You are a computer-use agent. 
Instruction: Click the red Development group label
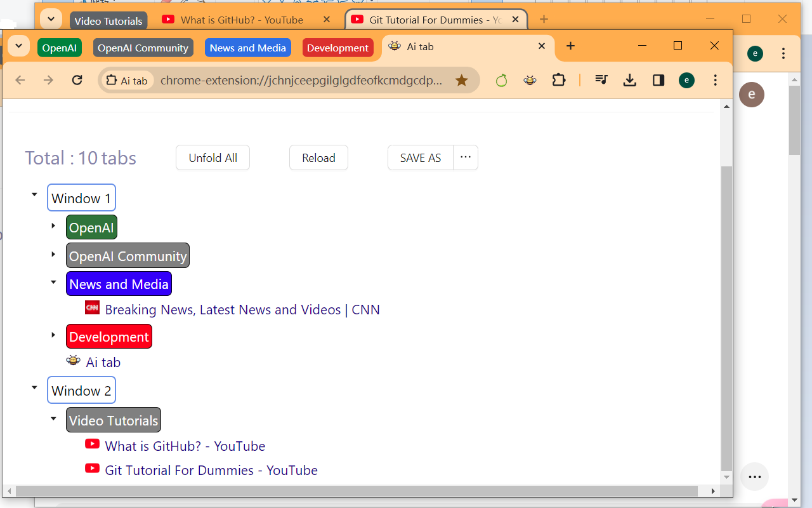coord(109,337)
